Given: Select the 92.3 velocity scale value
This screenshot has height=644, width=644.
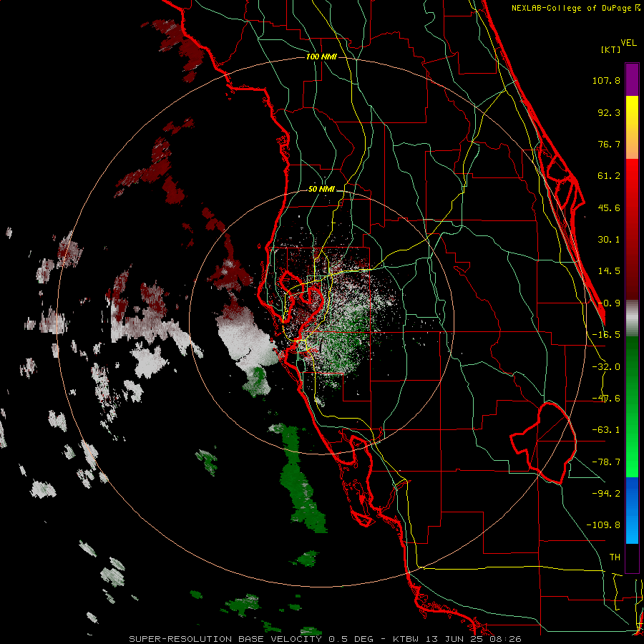Looking at the screenshot, I should click(x=609, y=112).
